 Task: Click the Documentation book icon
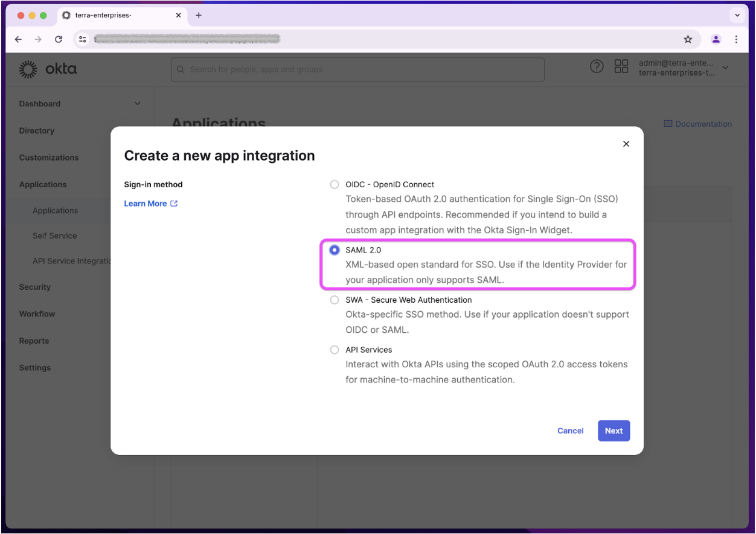pos(668,124)
